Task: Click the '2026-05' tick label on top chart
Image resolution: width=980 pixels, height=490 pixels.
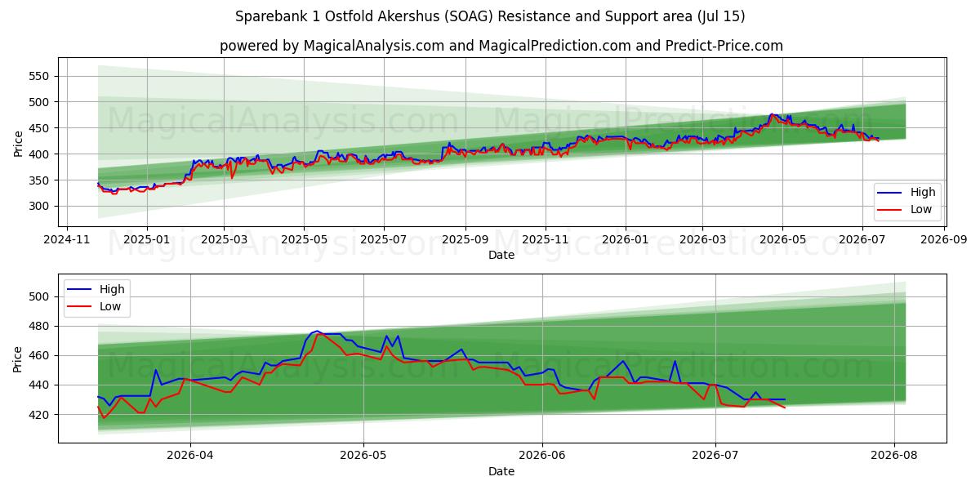Action: pos(783,240)
